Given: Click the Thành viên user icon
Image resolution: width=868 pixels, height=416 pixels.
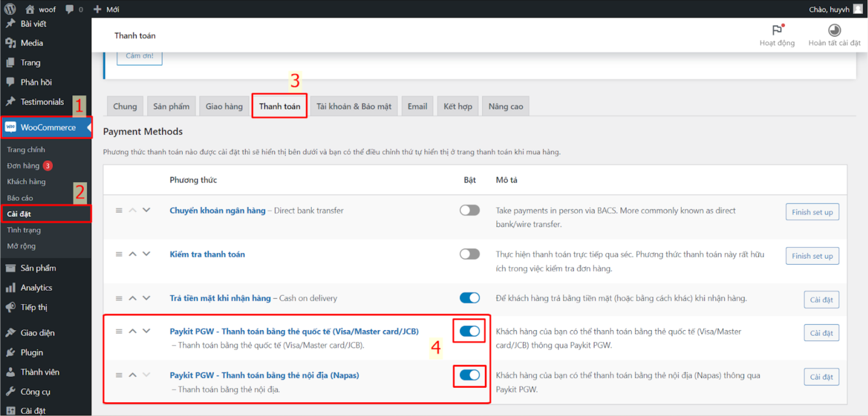Looking at the screenshot, I should click(10, 372).
